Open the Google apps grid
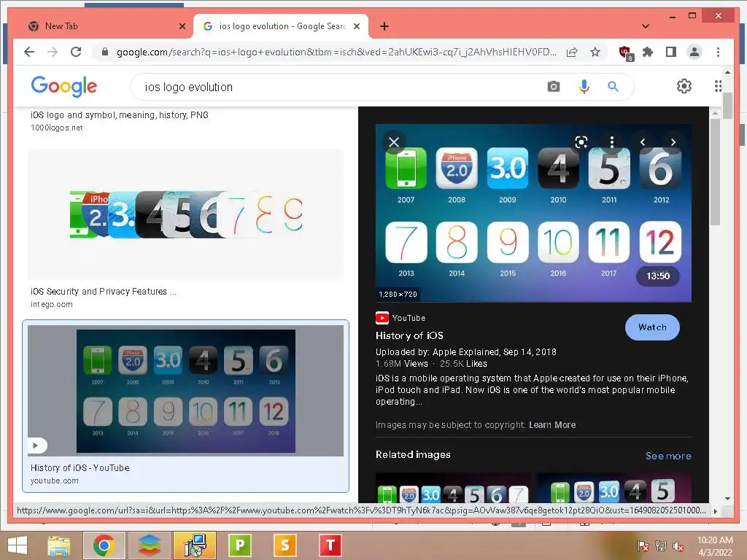This screenshot has height=560, width=747. point(718,86)
